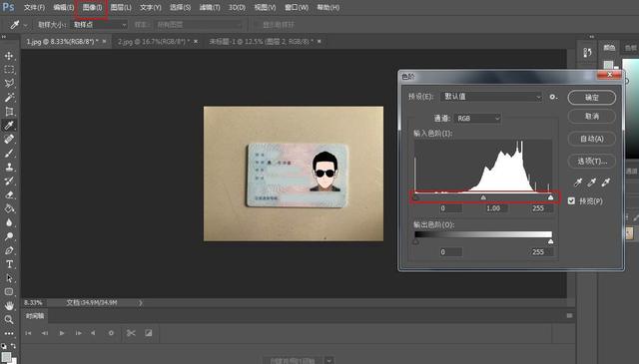Select the Move tool
This screenshot has width=639, height=364.
point(9,56)
